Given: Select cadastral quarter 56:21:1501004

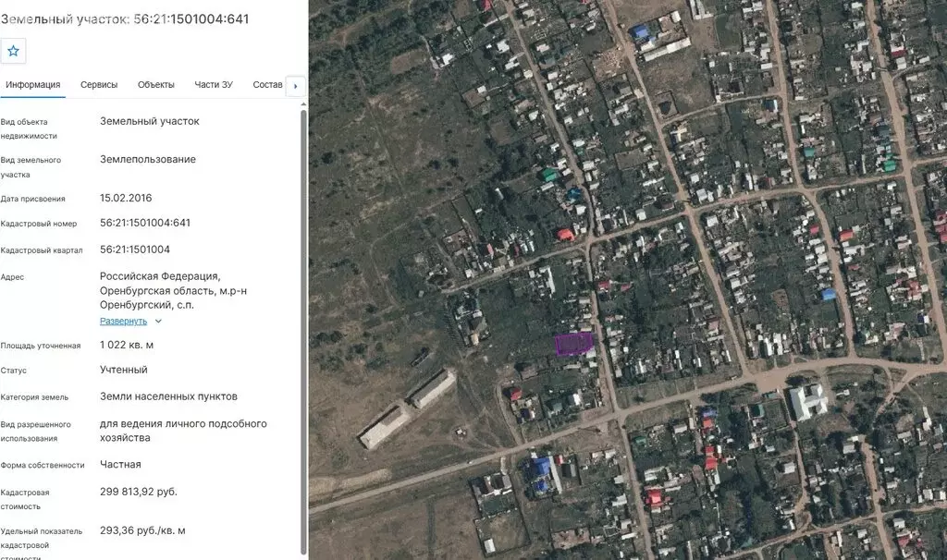Looking at the screenshot, I should (135, 250).
